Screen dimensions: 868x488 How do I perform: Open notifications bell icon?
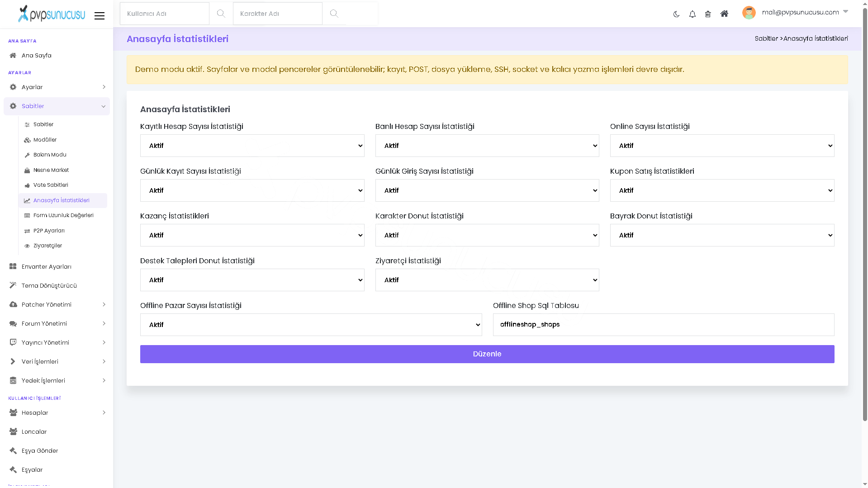692,14
